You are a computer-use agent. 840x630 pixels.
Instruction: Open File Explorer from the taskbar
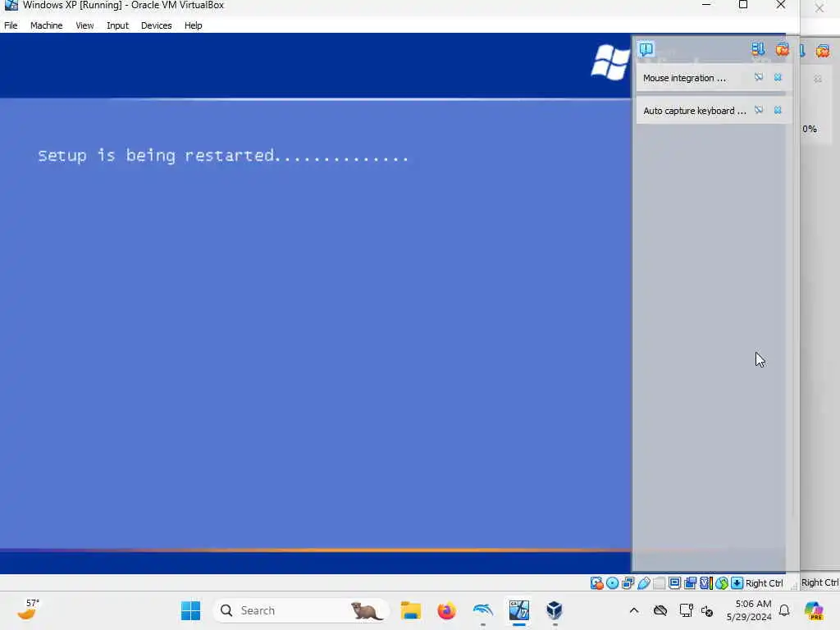[411, 610]
